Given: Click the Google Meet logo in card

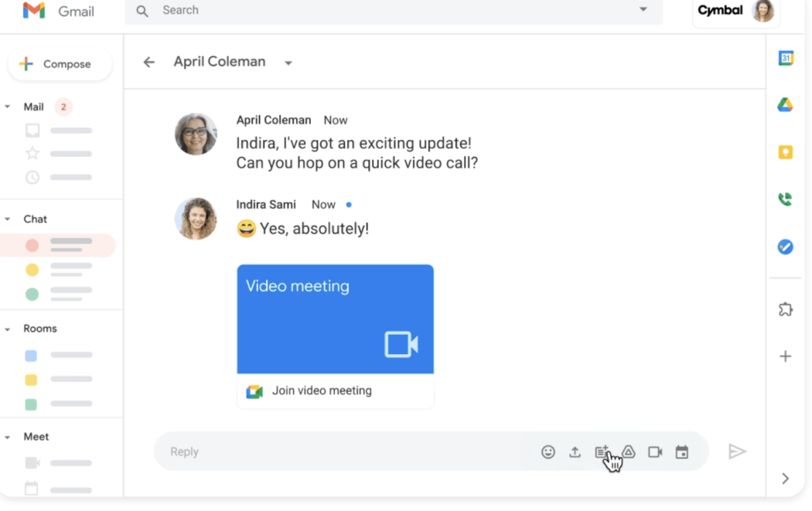Looking at the screenshot, I should 254,391.
